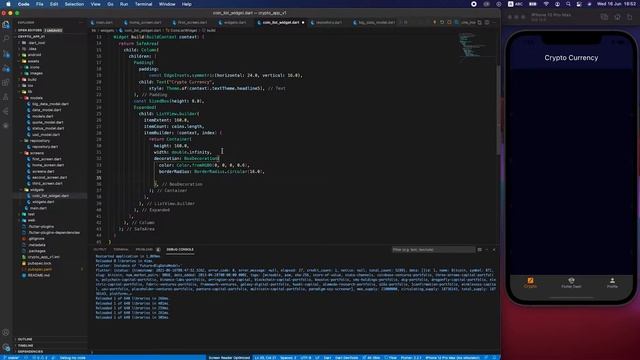Tap the Profile tab icon in simulator
Viewport: 640px width, 360px height.
point(612,280)
